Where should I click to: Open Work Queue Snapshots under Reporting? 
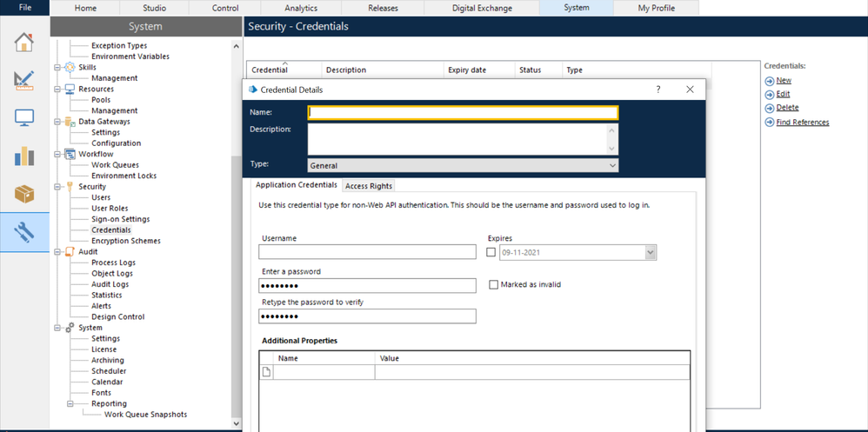click(145, 415)
